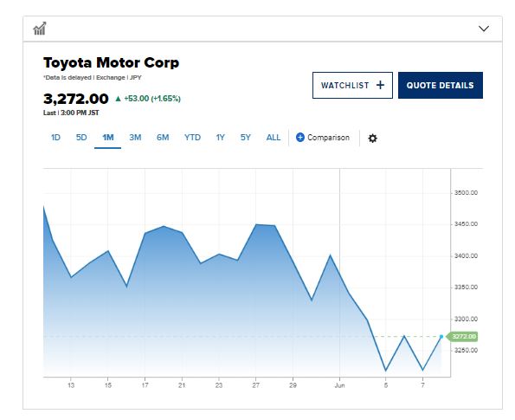Screen dimensions: 515x420
Task: Click the 3400.00 y-axis label
Action: pos(466,255)
